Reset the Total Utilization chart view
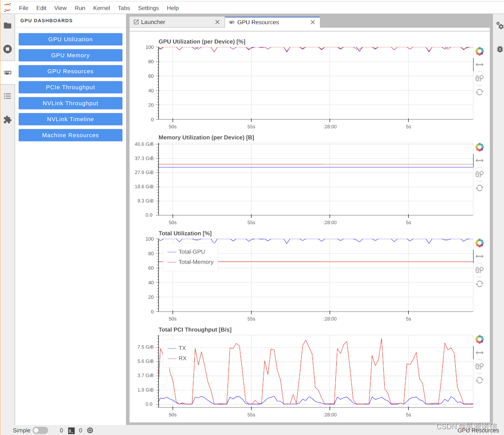Viewport: 504px width, 435px height. pyautogui.click(x=479, y=284)
